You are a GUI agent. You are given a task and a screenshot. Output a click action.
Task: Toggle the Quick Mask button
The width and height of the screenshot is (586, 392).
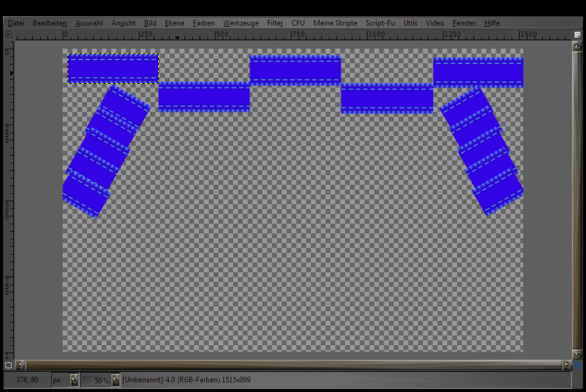coord(9,365)
